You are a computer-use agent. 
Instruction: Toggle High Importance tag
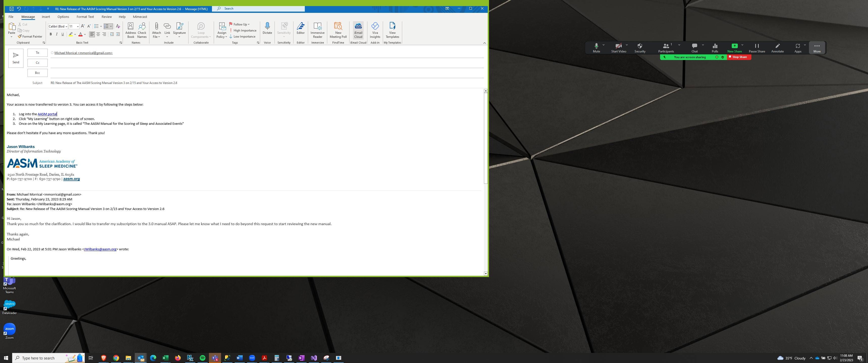[x=243, y=30]
